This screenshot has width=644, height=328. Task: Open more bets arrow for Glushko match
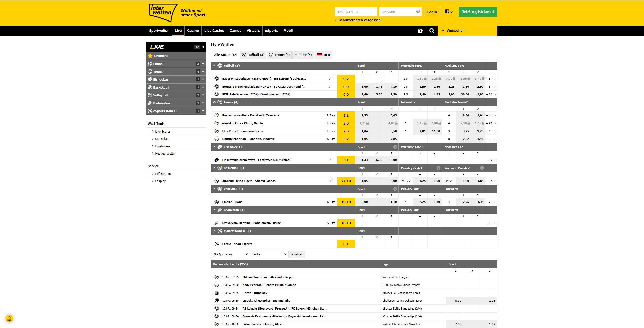pos(495,123)
